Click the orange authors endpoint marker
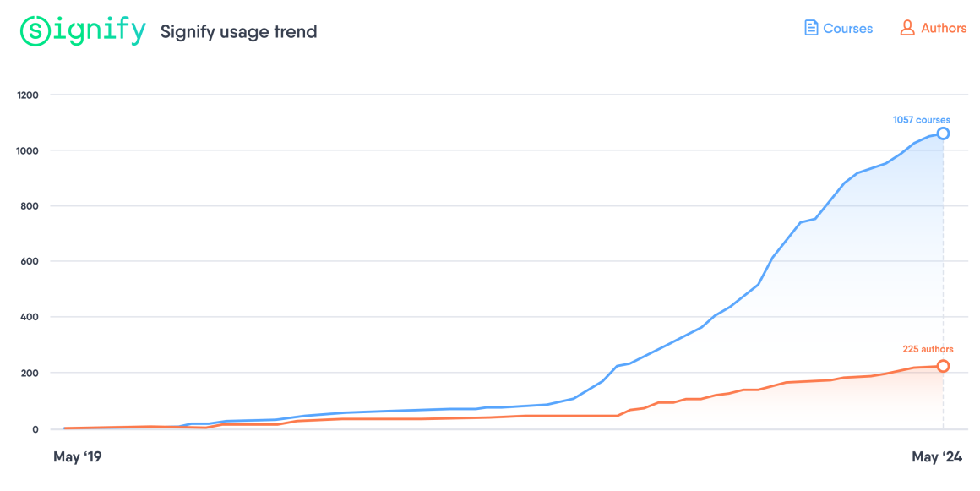 click(943, 366)
